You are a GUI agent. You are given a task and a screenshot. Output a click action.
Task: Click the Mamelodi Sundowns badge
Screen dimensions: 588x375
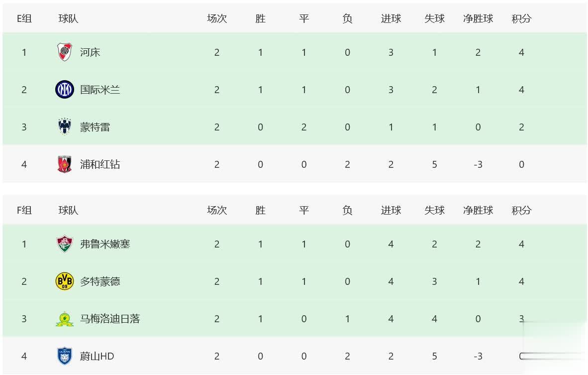tap(64, 319)
